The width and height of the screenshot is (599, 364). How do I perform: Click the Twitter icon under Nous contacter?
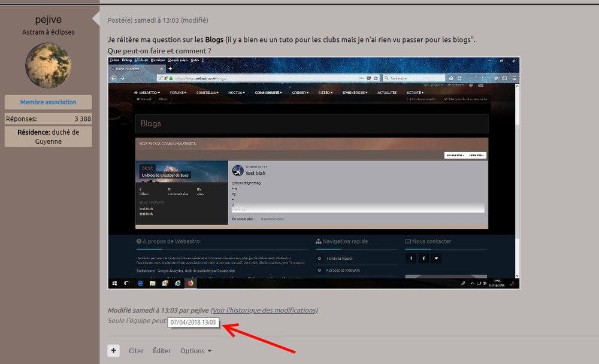[436, 259]
